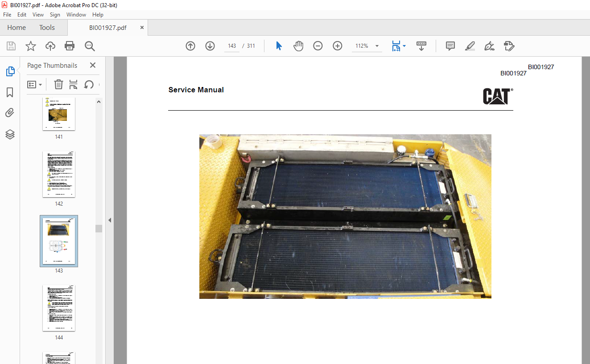This screenshot has height=364, width=590.
Task: Open the Bookmarks sidebar panel
Action: (x=10, y=92)
